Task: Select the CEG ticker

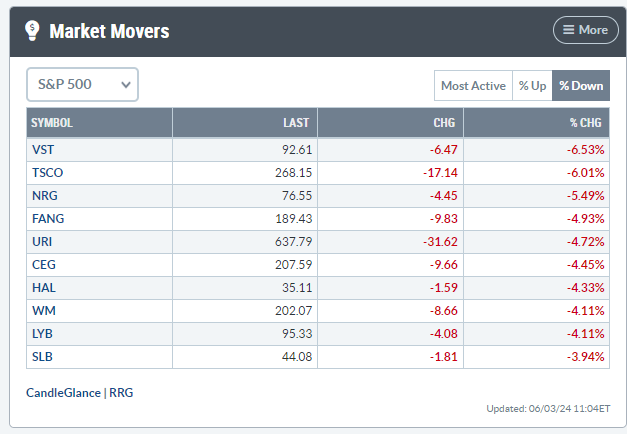Action: 44,265
